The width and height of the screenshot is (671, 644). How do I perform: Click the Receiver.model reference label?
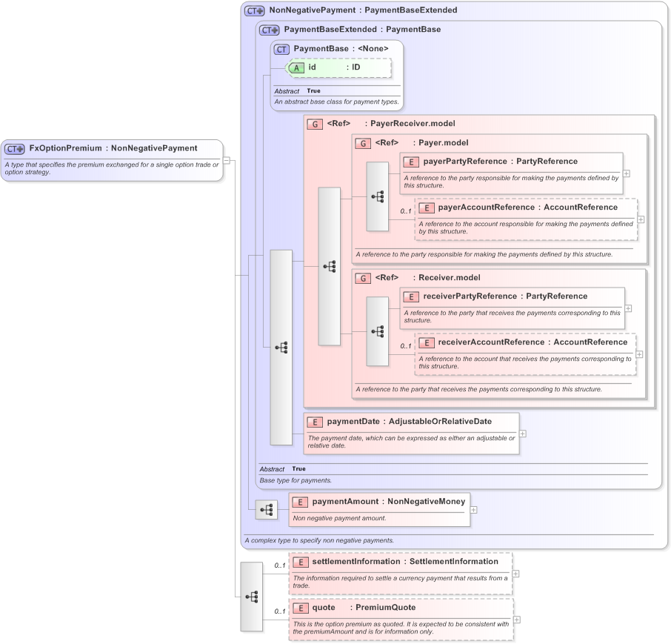tap(428, 277)
